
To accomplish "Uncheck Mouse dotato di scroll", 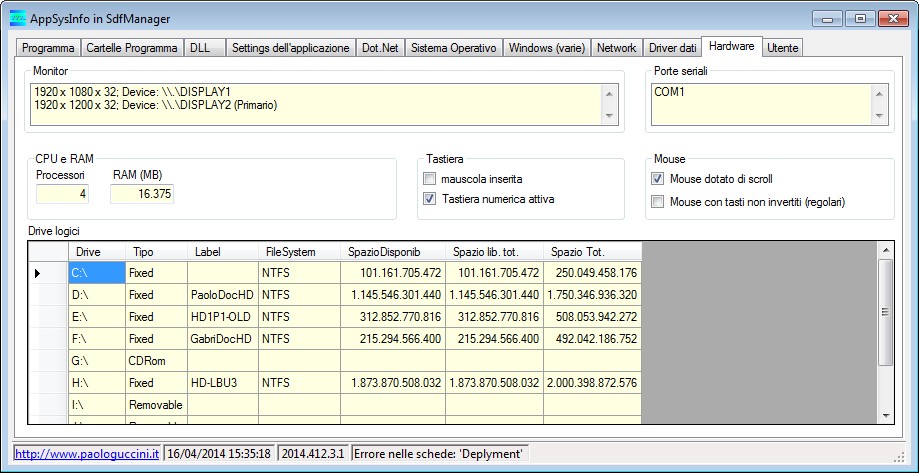I will click(x=658, y=179).
